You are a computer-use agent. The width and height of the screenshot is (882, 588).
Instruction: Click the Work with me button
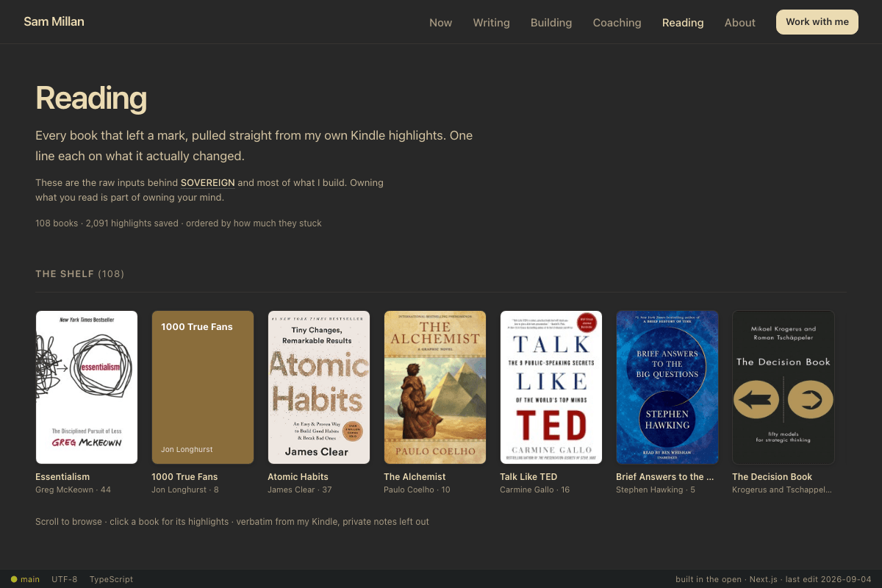pos(817,22)
